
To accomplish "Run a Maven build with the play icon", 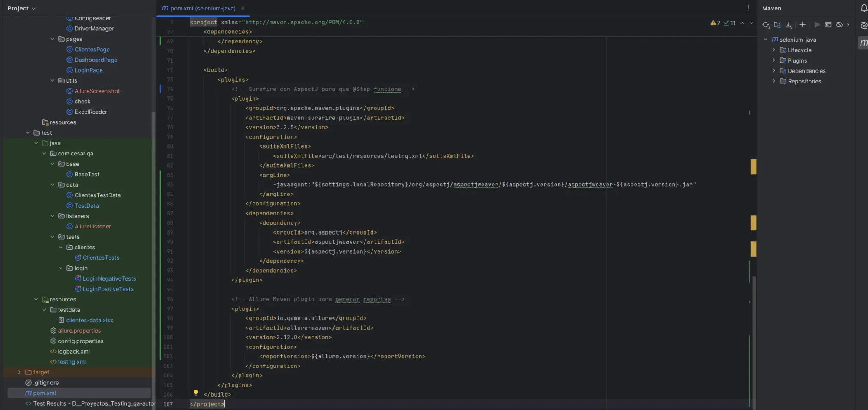I will (x=817, y=25).
